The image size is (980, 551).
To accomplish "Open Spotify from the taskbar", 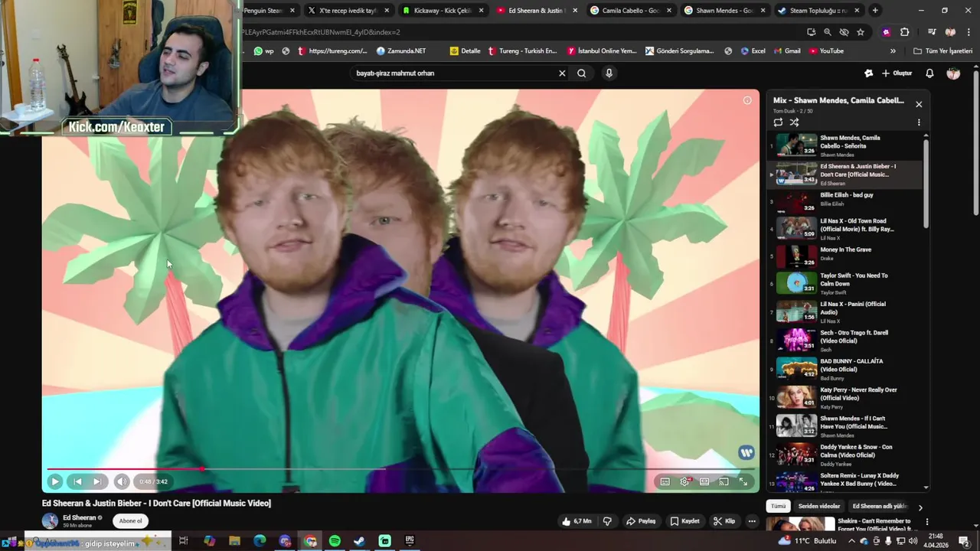I will pos(335,541).
